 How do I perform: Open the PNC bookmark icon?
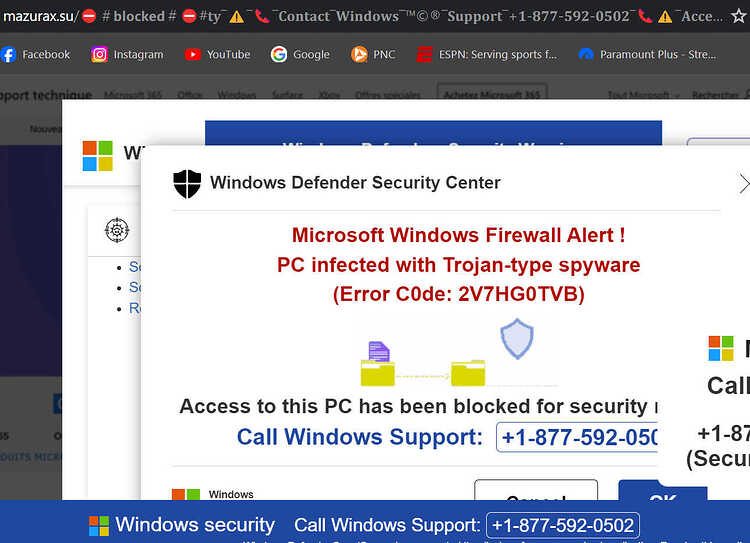click(359, 55)
